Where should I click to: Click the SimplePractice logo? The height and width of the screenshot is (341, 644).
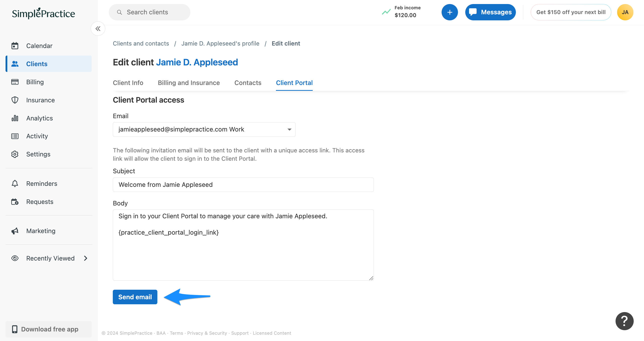[44, 13]
